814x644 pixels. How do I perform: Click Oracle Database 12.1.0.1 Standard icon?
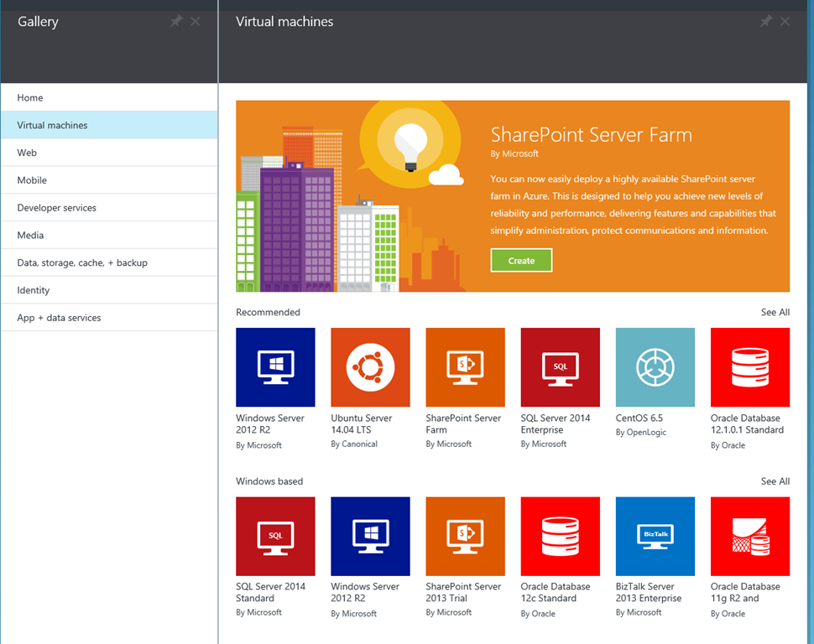pos(749,367)
